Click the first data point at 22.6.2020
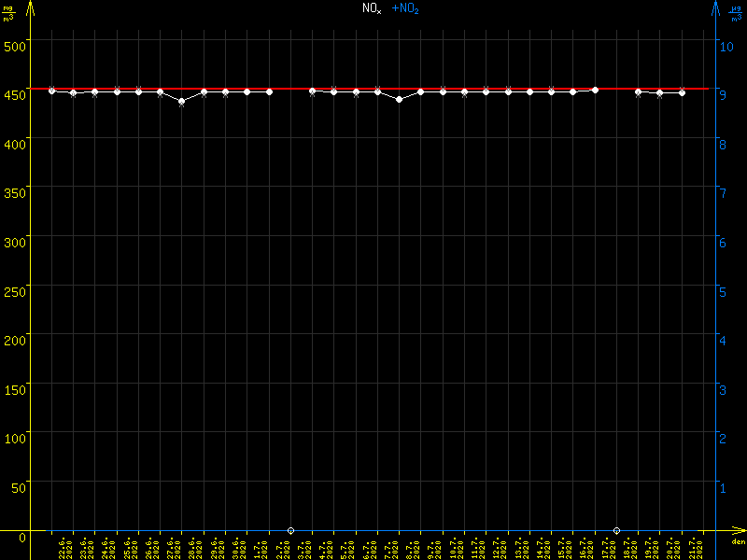The height and width of the screenshot is (560, 747). (51, 91)
